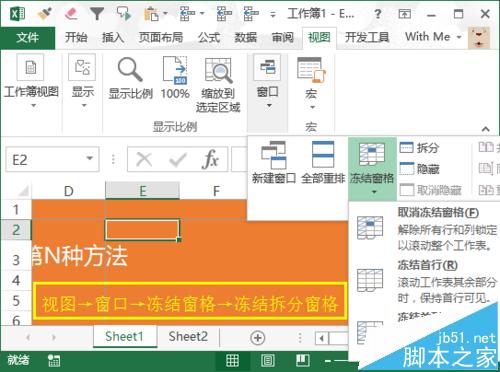Open the help question mark icon
Image resolution: width=500 pixels, height=372 pixels.
[x=378, y=14]
